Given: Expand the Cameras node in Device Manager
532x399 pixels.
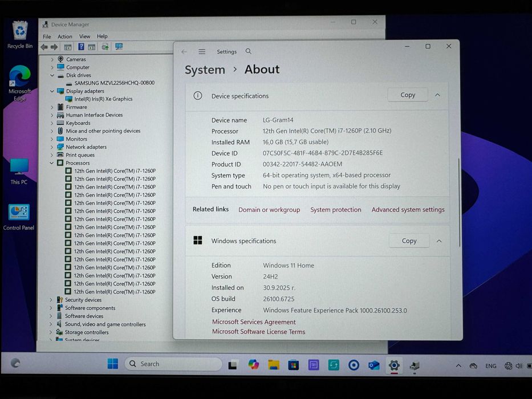Looking at the screenshot, I should click(52, 59).
